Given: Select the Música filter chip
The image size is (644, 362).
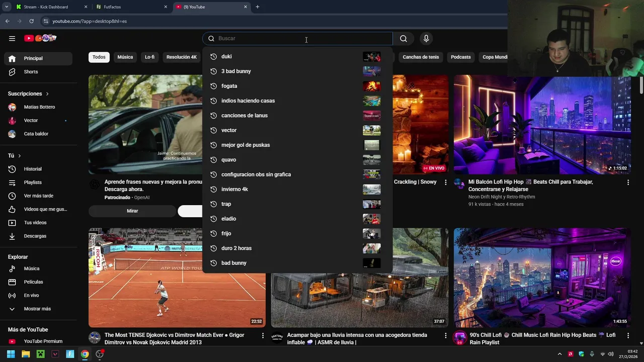Looking at the screenshot, I should (x=125, y=57).
